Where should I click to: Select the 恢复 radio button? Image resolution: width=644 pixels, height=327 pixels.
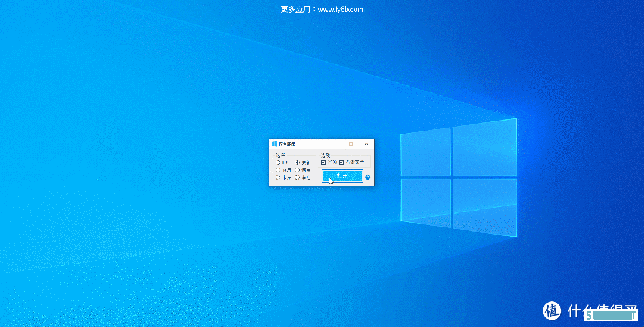pyautogui.click(x=297, y=170)
